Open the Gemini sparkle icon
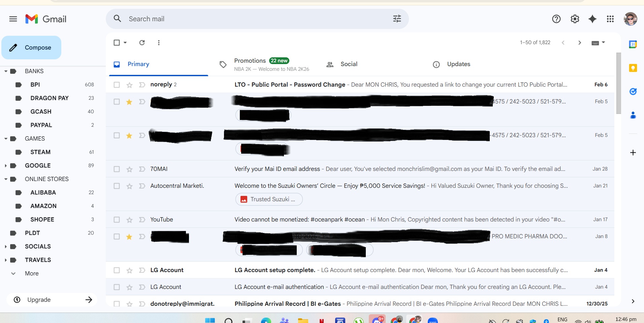Image resolution: width=644 pixels, height=323 pixels. tap(592, 19)
